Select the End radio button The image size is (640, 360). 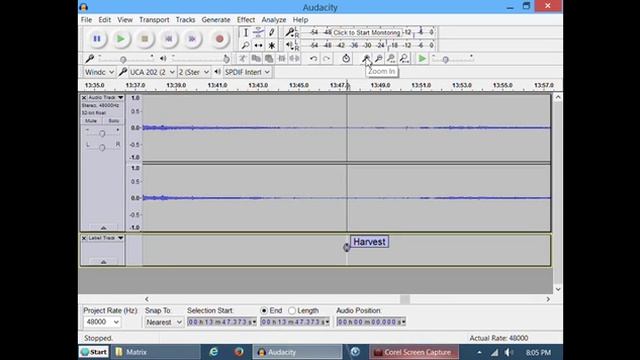pos(264,311)
